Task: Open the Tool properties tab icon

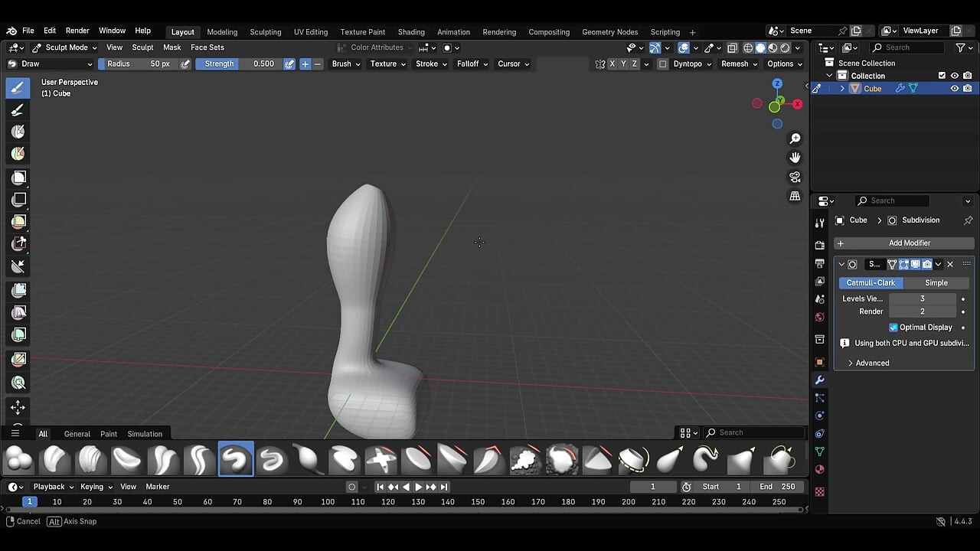Action: [819, 223]
